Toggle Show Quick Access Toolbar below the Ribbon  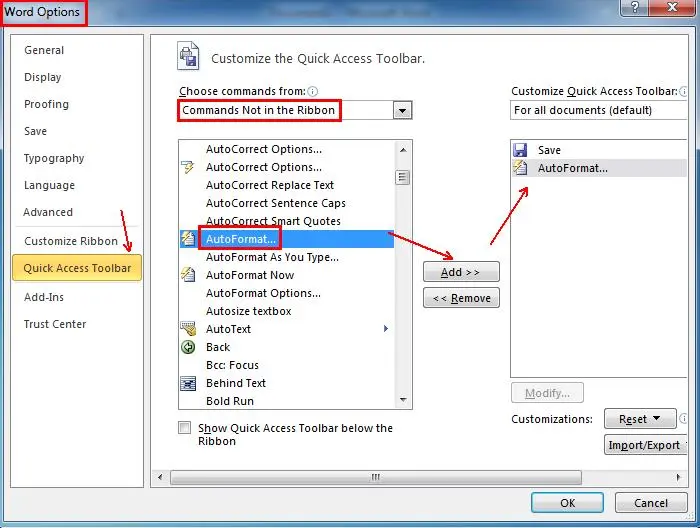(184, 428)
